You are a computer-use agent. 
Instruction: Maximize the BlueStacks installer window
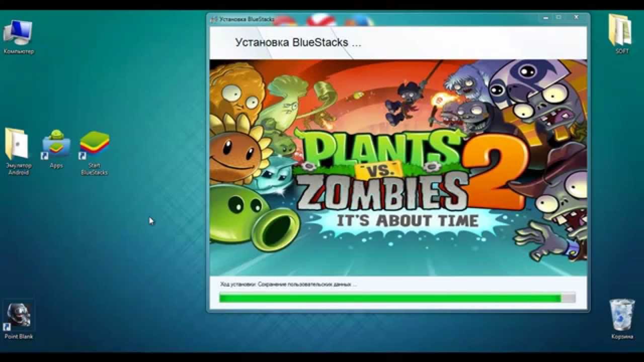[558, 19]
